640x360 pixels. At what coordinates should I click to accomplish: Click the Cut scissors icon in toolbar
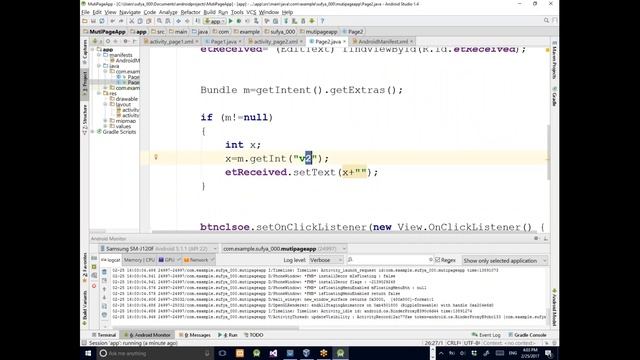click(131, 21)
